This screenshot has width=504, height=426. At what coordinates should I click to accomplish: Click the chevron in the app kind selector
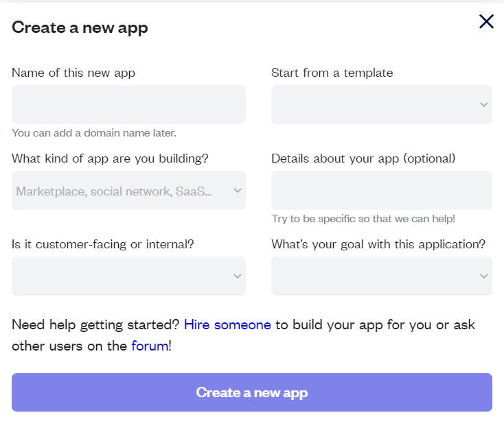(237, 191)
